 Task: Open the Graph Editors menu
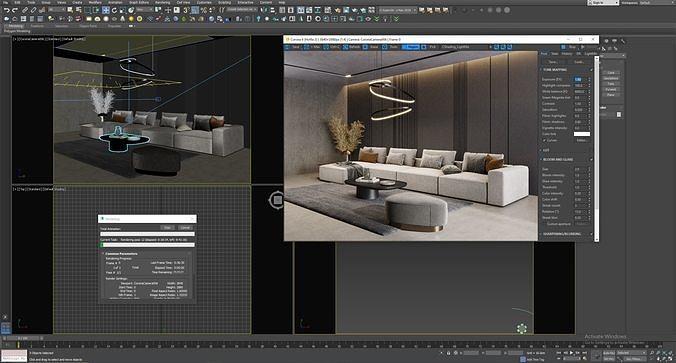[x=139, y=2]
